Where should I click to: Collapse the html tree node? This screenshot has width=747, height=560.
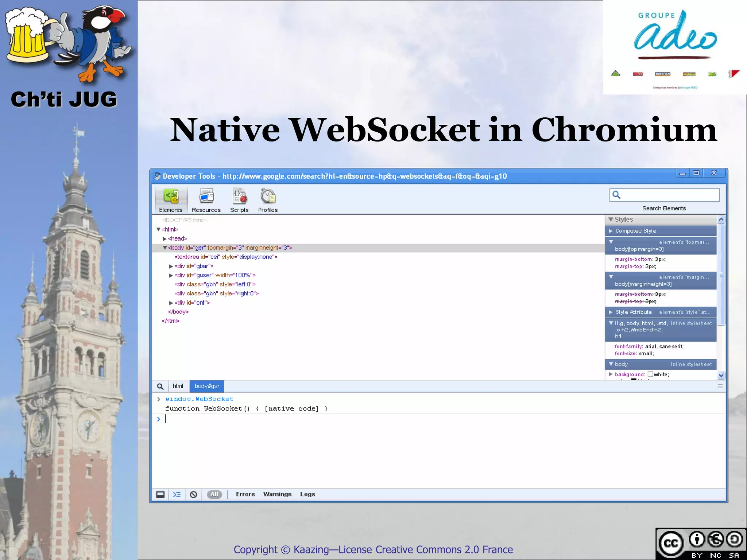pos(158,229)
